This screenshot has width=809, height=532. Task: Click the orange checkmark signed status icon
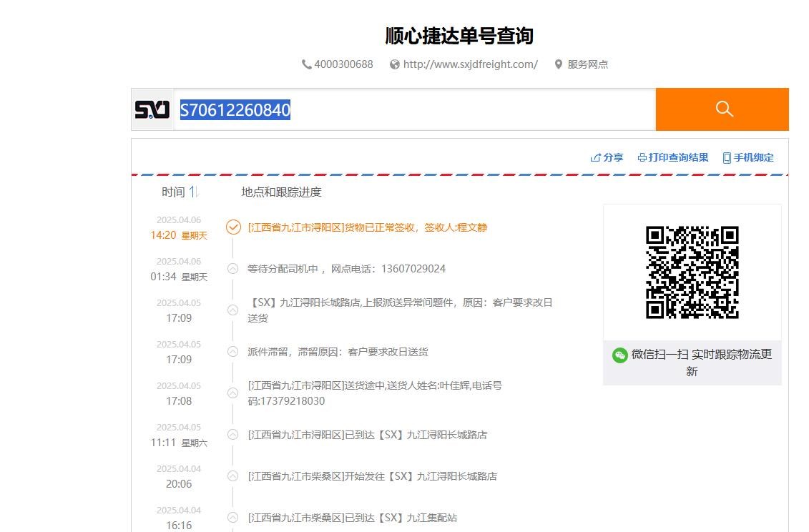coord(233,227)
